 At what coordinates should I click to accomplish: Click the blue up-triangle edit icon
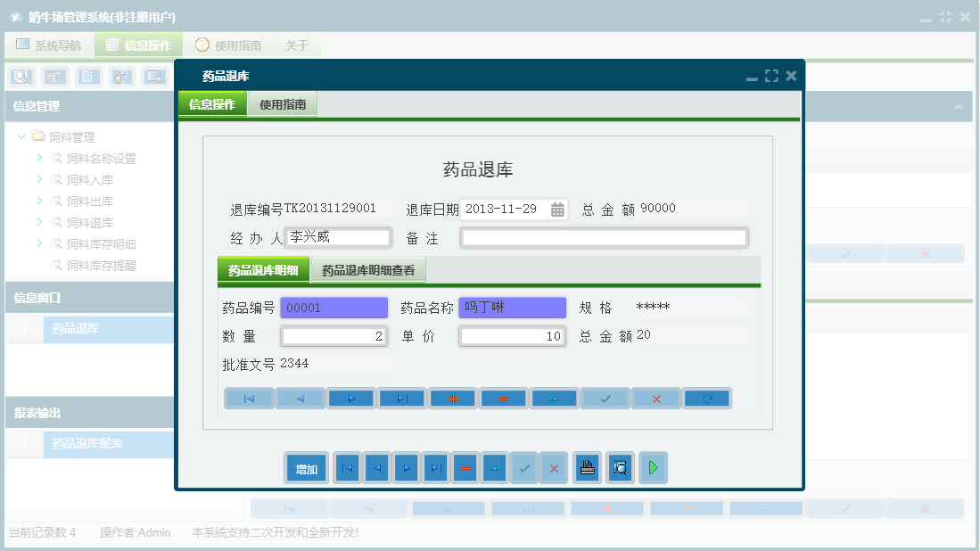pos(554,398)
